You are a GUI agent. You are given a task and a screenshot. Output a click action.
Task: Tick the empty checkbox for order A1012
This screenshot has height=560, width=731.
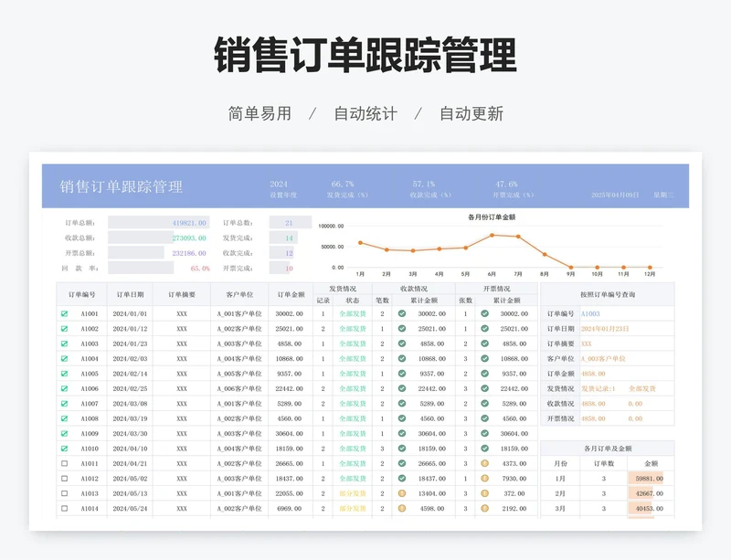(x=64, y=479)
